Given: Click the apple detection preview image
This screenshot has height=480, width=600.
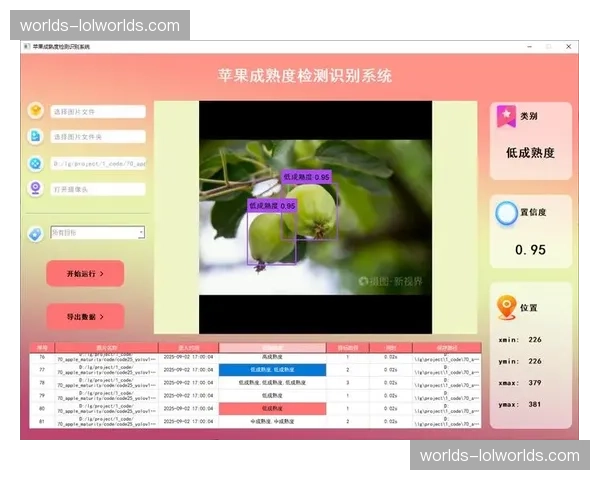Looking at the screenshot, I should (x=315, y=217).
